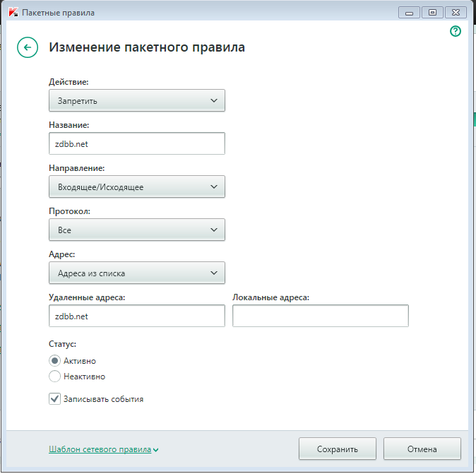This screenshot has width=476, height=474.
Task: Open the Действие dropdown set to Запретить
Action: coord(137,100)
